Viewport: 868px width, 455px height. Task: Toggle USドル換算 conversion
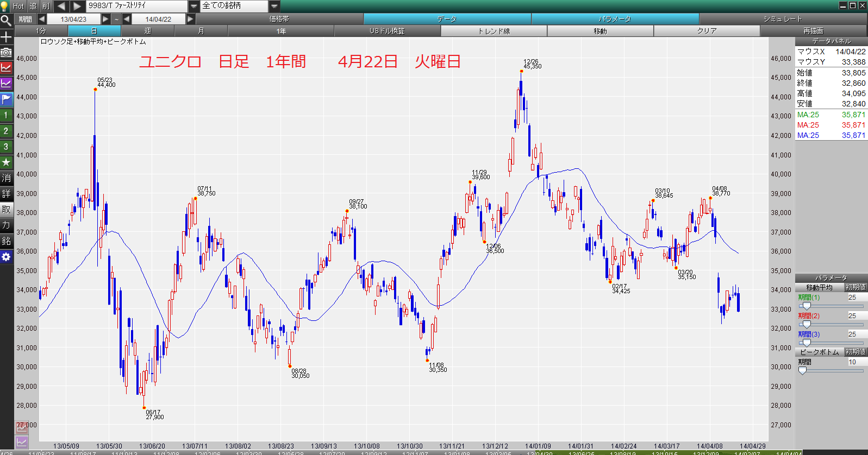(x=388, y=31)
